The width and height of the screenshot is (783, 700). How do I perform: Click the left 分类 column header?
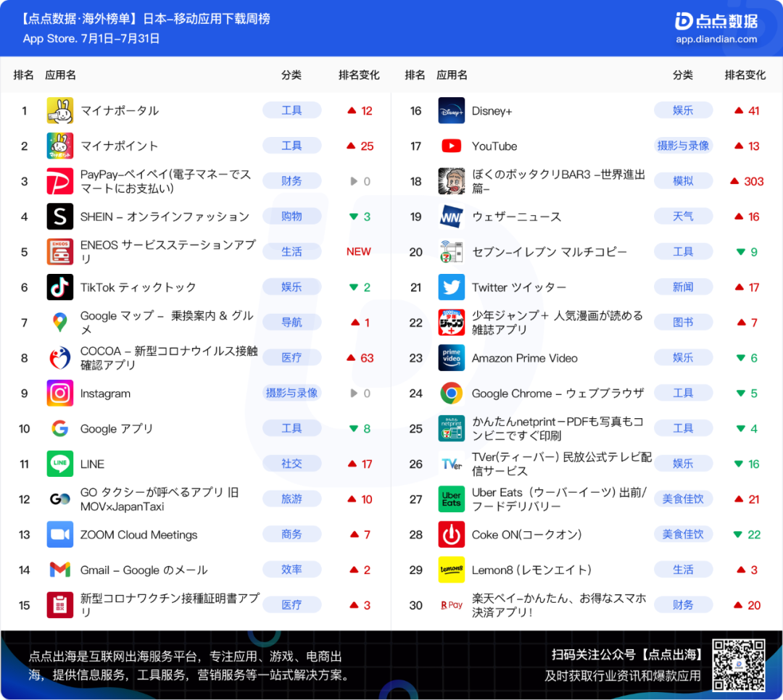[x=291, y=75]
